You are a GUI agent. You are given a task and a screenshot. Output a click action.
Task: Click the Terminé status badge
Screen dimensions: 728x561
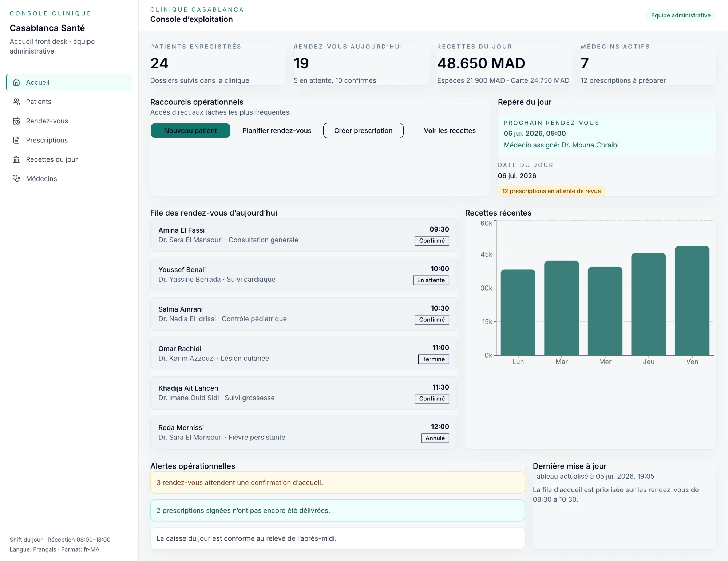click(x=434, y=359)
